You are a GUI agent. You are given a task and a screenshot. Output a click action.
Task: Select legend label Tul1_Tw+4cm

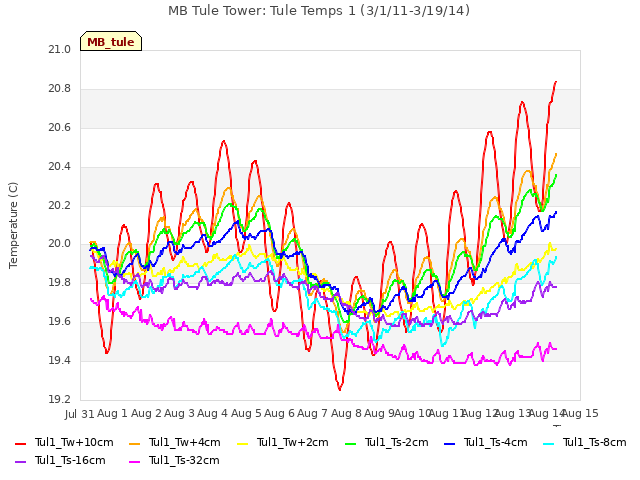pos(184,443)
